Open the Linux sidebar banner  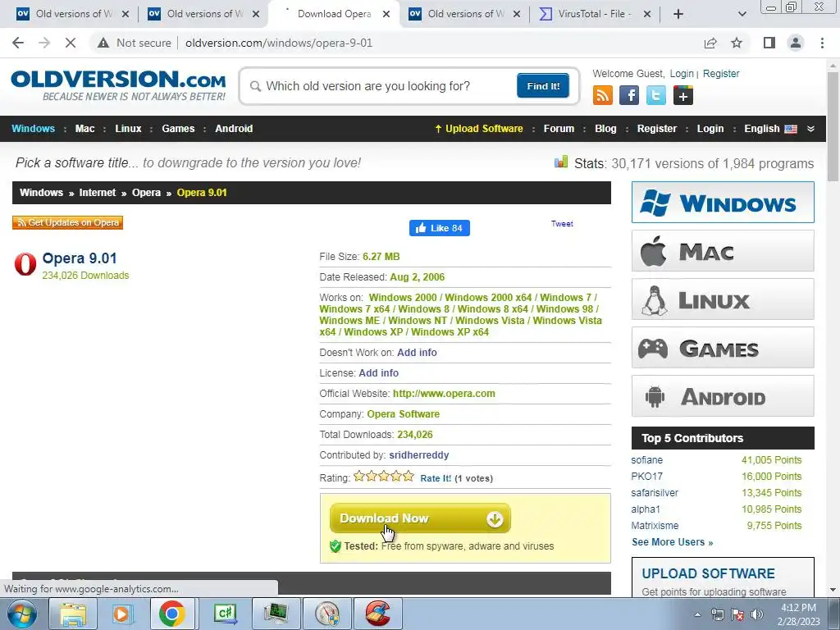click(x=723, y=299)
